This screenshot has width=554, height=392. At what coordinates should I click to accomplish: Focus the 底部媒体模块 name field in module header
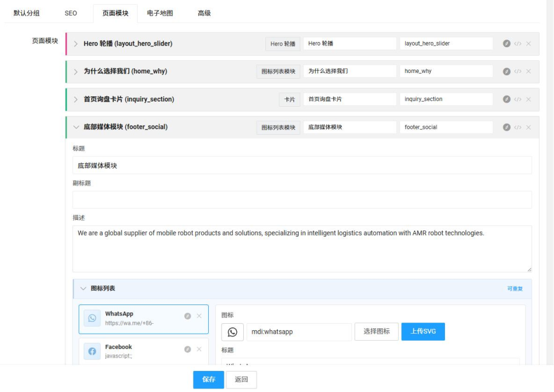350,127
